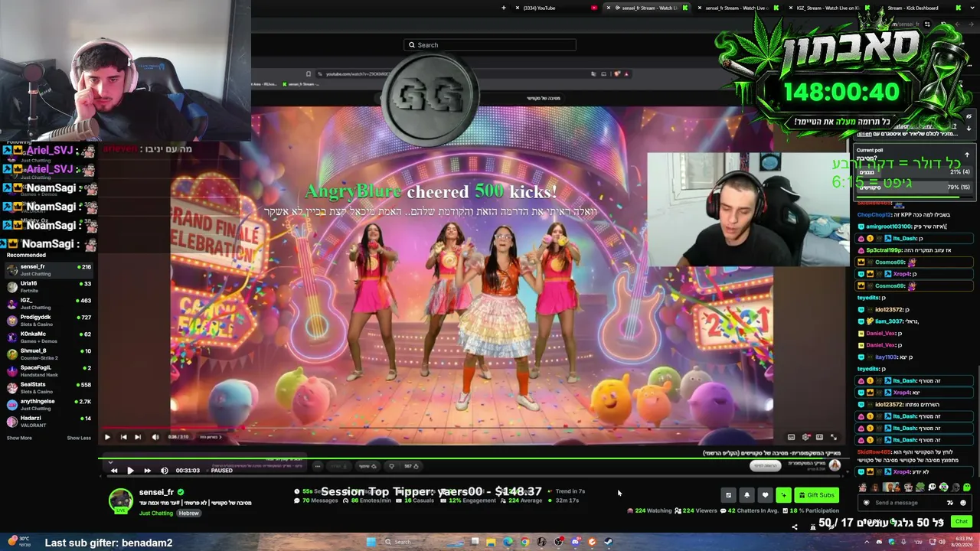Click the green Chat send button

pos(962,522)
